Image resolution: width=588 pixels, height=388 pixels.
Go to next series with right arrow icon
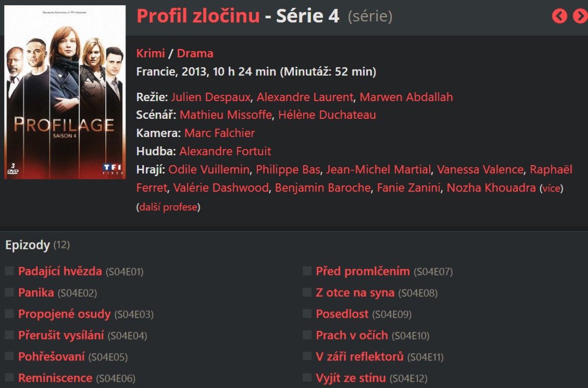[x=580, y=16]
